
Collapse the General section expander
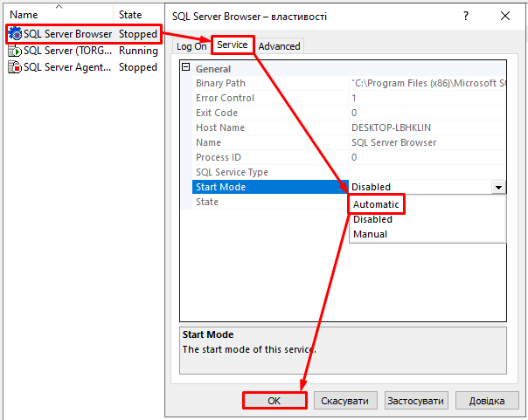(x=185, y=69)
